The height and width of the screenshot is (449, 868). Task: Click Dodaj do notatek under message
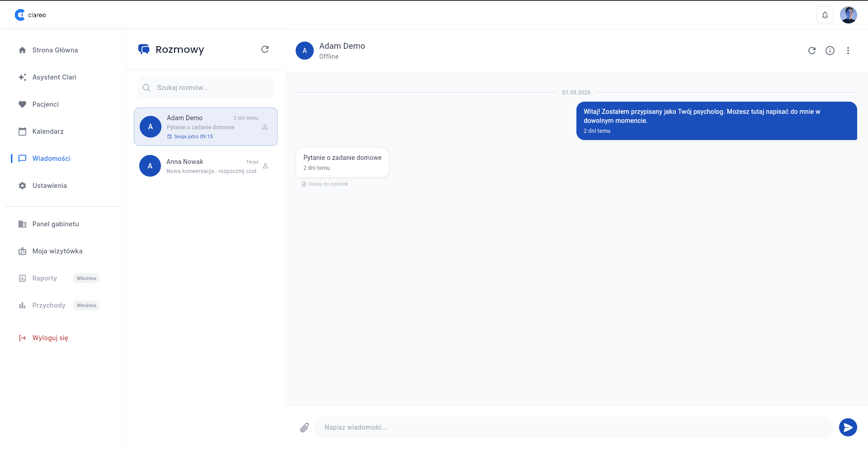[325, 184]
